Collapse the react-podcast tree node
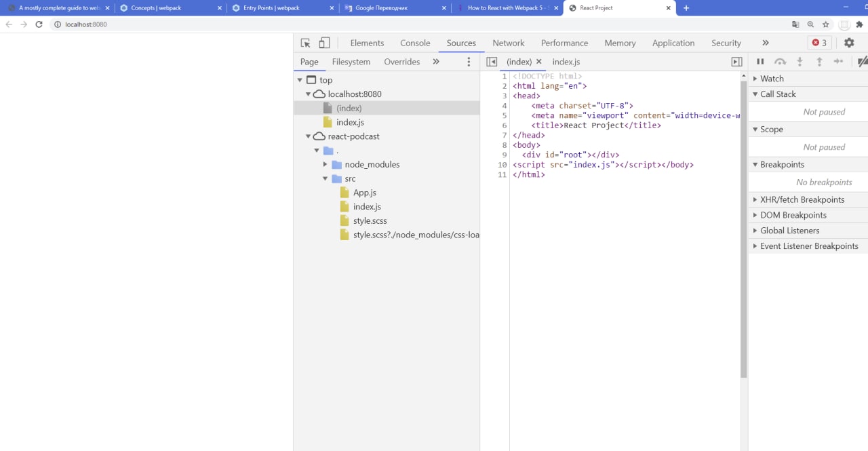 point(308,136)
